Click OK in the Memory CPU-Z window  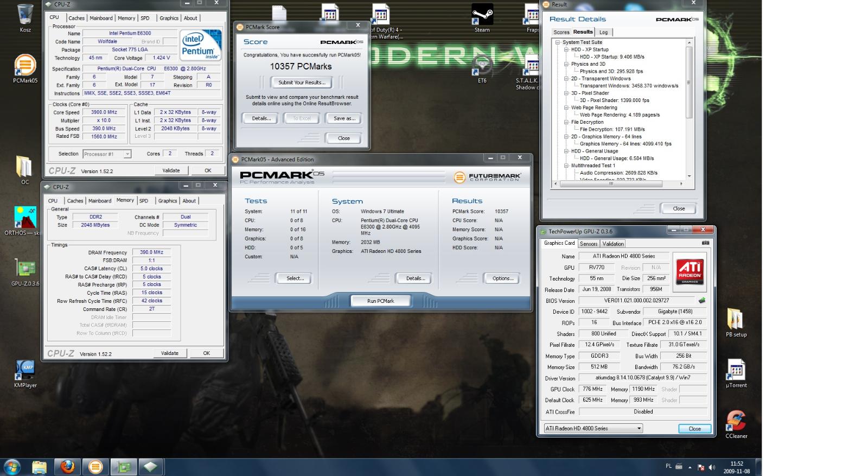(x=206, y=353)
